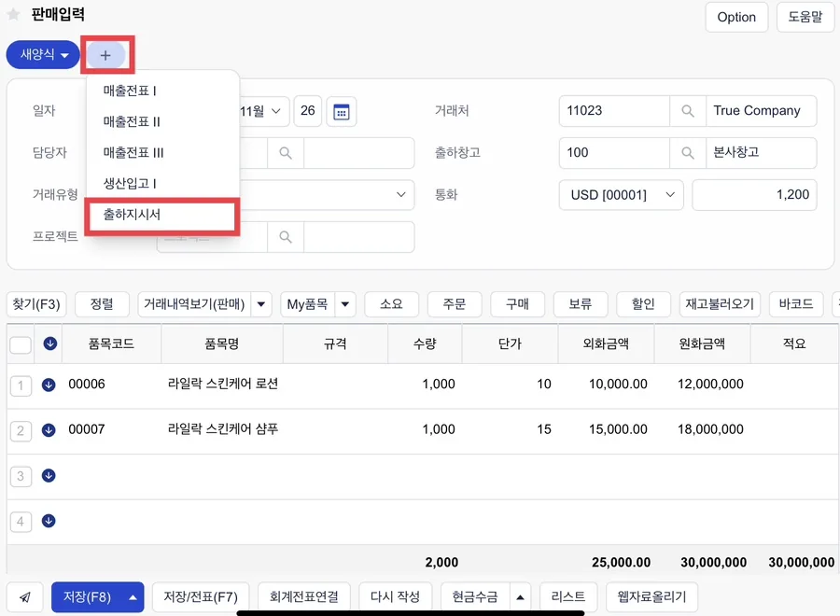Click the 회계전표연결 button
Screen dimensions: 840x616
click(304, 597)
